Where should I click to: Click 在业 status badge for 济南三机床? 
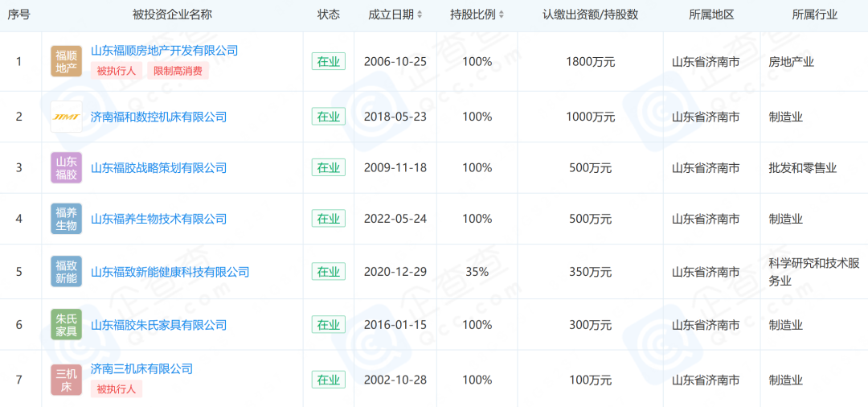click(328, 380)
